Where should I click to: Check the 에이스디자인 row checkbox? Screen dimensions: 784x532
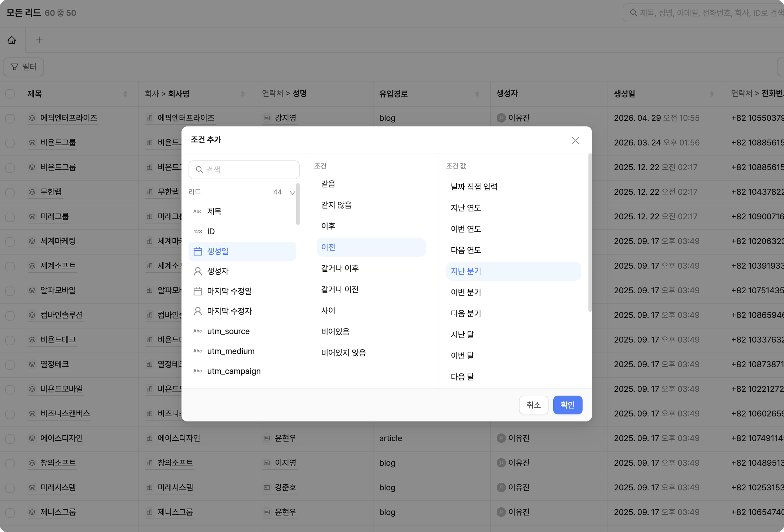[10, 439]
